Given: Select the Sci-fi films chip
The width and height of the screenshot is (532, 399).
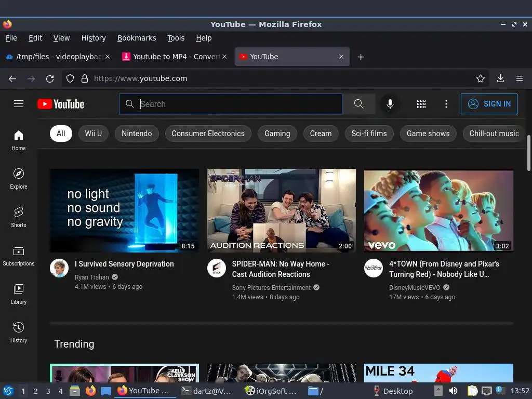Looking at the screenshot, I should tap(369, 134).
